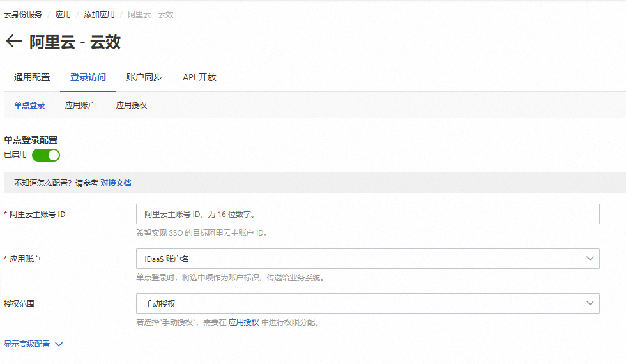Focus the 阿里云主账号 ID input field
This screenshot has height=364, width=626.
pos(368,214)
